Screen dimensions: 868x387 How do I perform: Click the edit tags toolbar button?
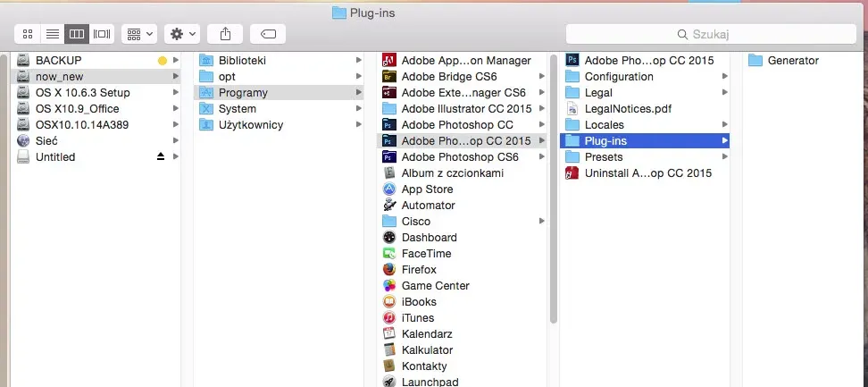(268, 34)
